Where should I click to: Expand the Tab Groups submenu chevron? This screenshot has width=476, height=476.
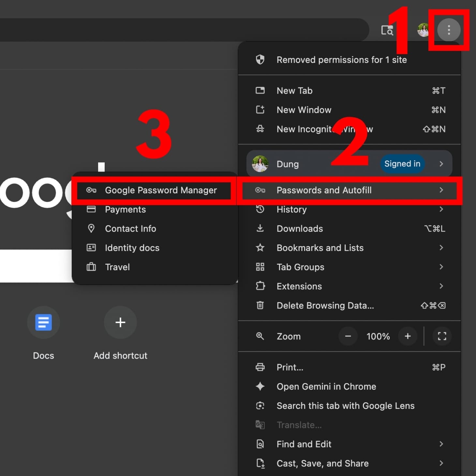[x=441, y=267]
